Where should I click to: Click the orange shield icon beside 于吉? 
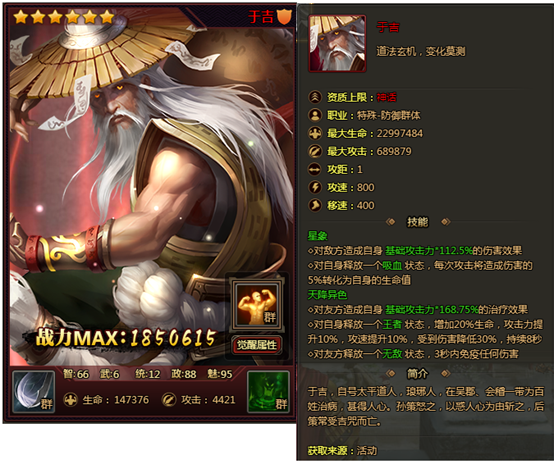coord(284,16)
